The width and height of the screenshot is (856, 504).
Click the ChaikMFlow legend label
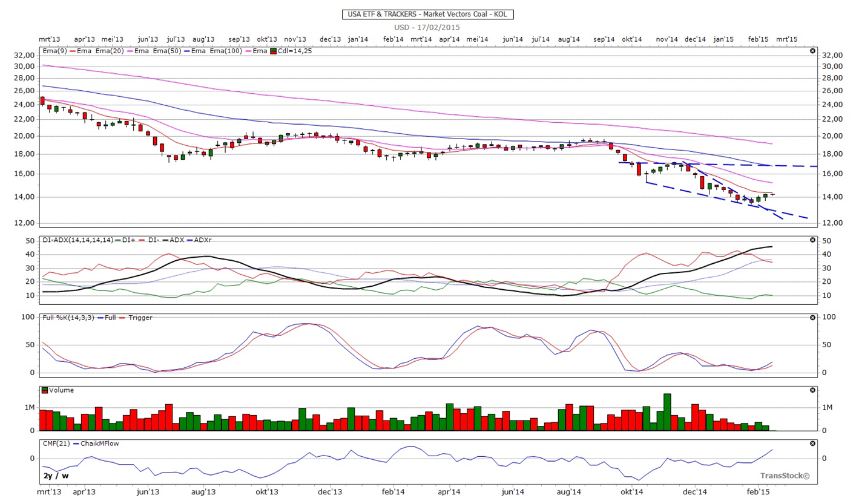[100, 443]
